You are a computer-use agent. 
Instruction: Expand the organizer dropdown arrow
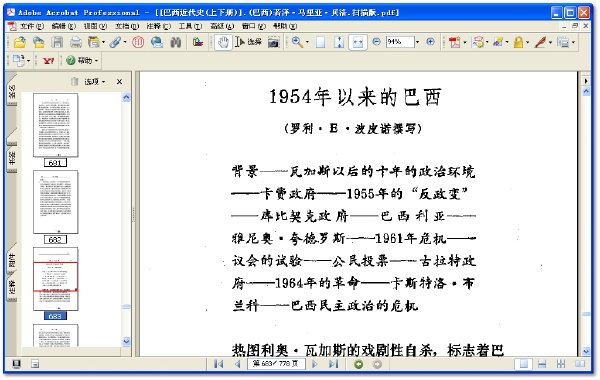click(103, 42)
